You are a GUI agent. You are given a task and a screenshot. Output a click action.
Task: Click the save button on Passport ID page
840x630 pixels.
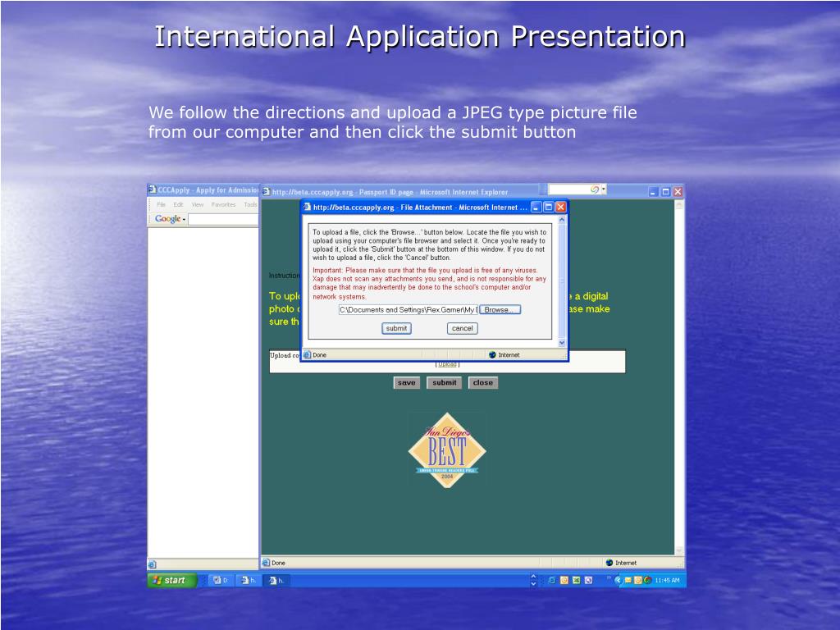click(407, 382)
